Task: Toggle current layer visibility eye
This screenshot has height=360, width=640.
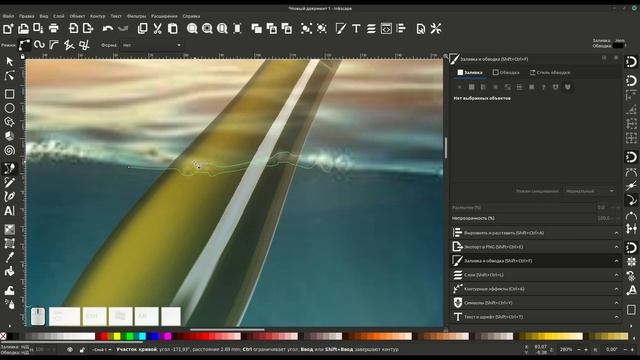Action: (70, 350)
